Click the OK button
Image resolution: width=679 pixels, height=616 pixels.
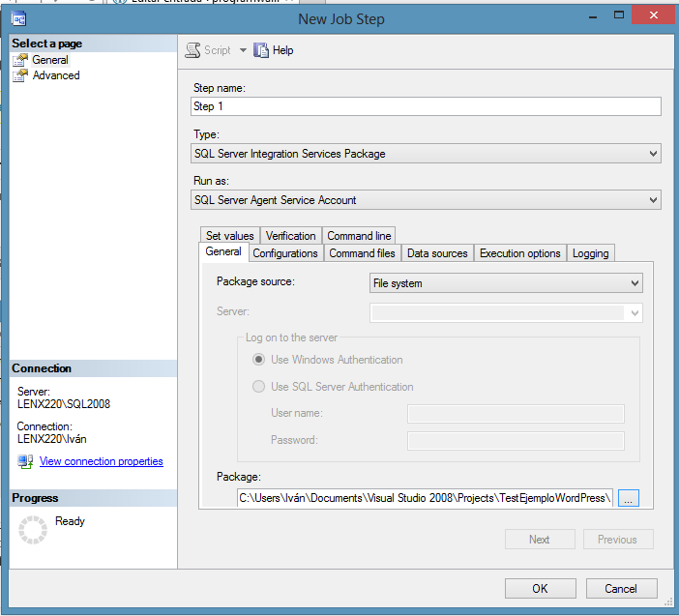[x=540, y=588]
